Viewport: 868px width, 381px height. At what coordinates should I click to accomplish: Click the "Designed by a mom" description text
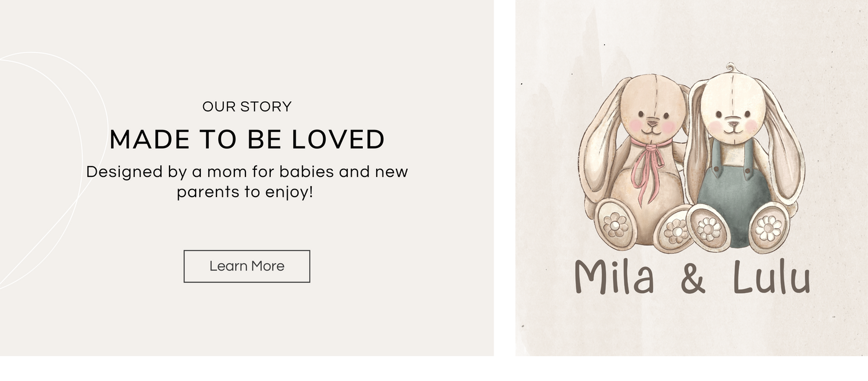[247, 182]
